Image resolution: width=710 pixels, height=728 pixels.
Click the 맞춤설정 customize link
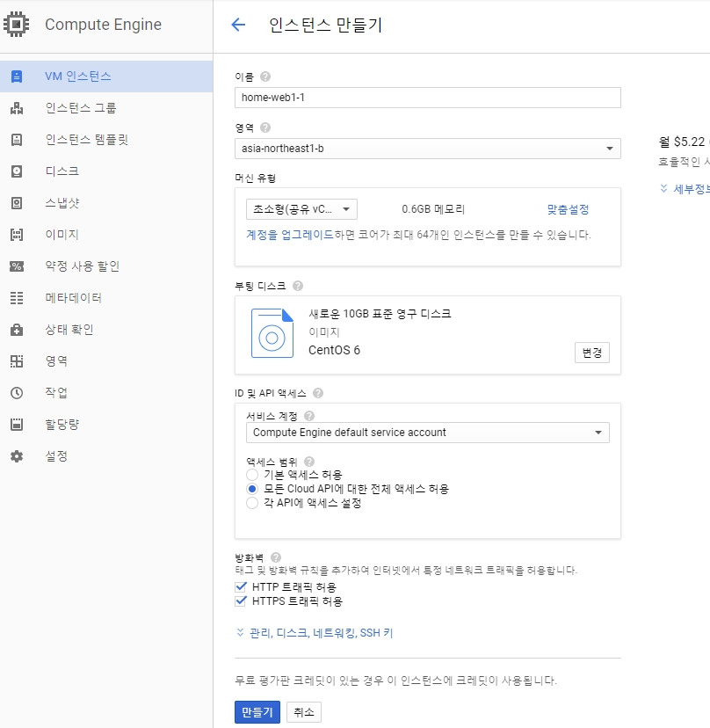(x=568, y=209)
